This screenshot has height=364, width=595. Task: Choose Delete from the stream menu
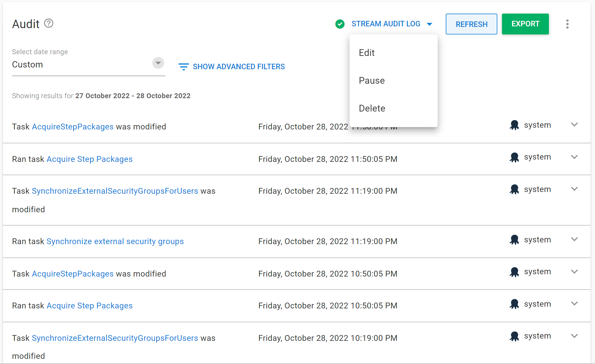tap(393, 108)
